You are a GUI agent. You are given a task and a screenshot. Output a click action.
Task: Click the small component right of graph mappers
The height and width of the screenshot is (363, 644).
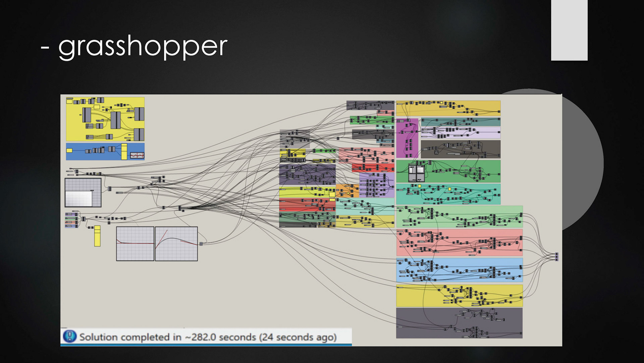point(201,244)
